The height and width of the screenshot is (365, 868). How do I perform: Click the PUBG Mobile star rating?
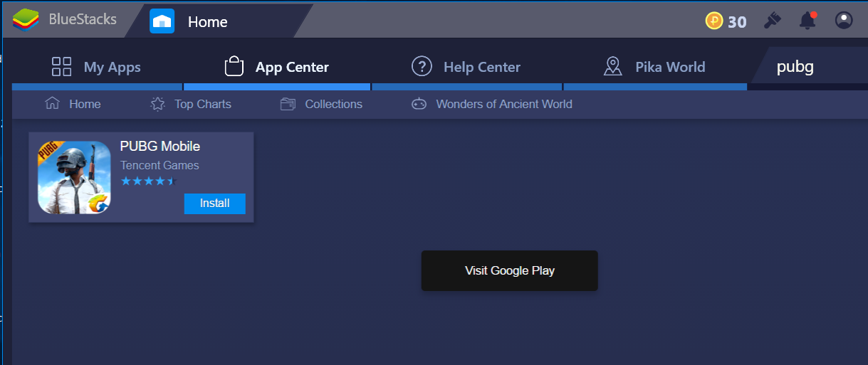(x=148, y=181)
